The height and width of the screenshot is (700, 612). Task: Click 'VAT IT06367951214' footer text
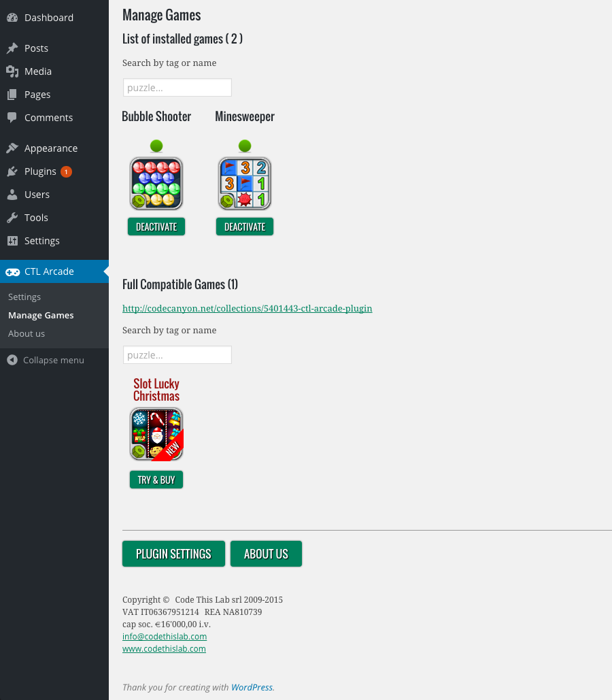(x=160, y=612)
